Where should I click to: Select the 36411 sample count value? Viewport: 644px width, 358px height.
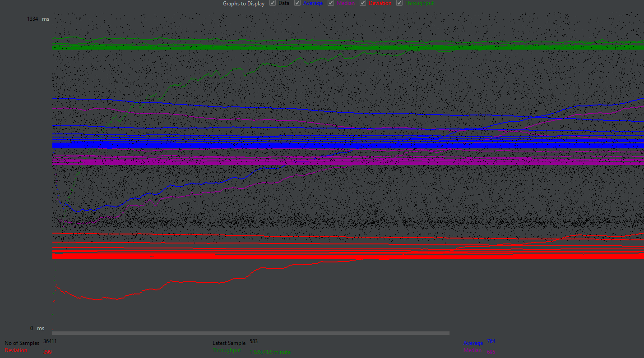coord(50,342)
